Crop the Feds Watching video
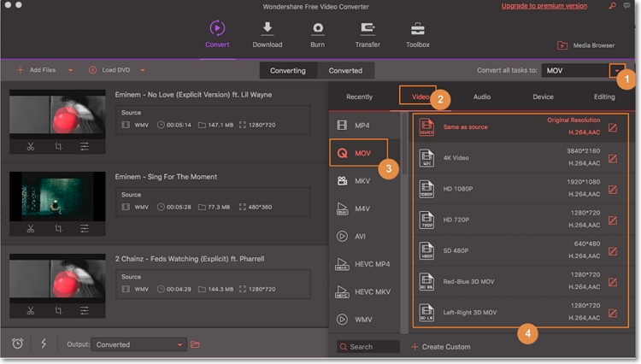Screen dimensions: 641x364 pyautogui.click(x=58, y=310)
